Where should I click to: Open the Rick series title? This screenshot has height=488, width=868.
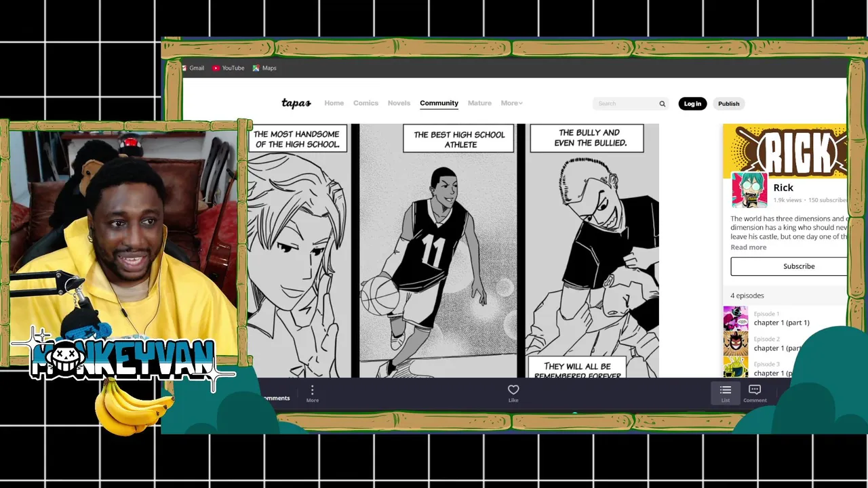[783, 188]
